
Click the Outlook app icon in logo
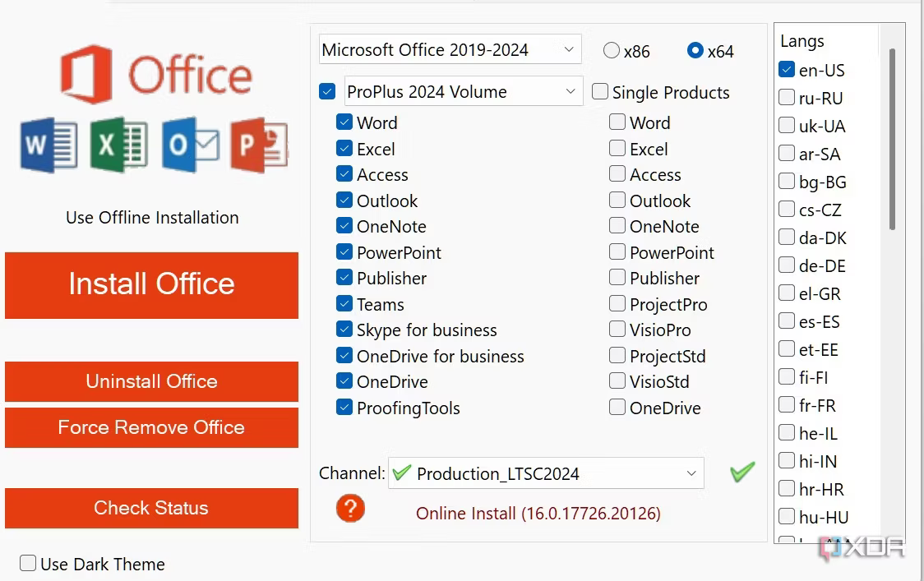[x=191, y=145]
